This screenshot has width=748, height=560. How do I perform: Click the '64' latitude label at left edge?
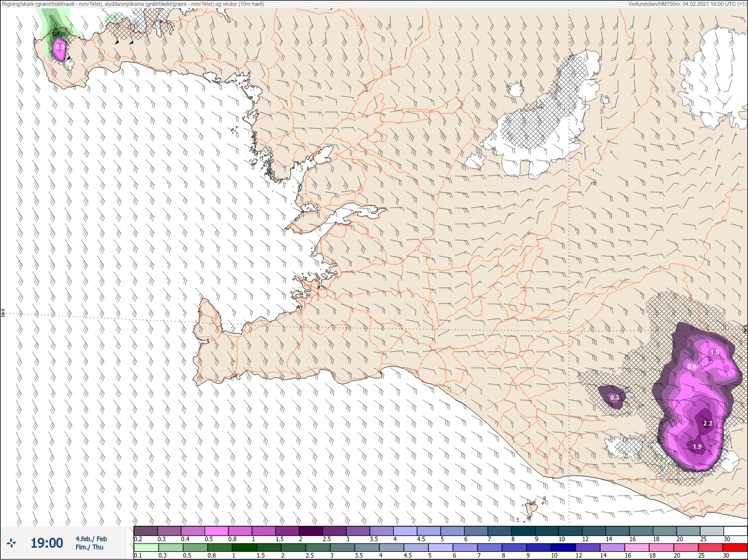tap(3, 313)
